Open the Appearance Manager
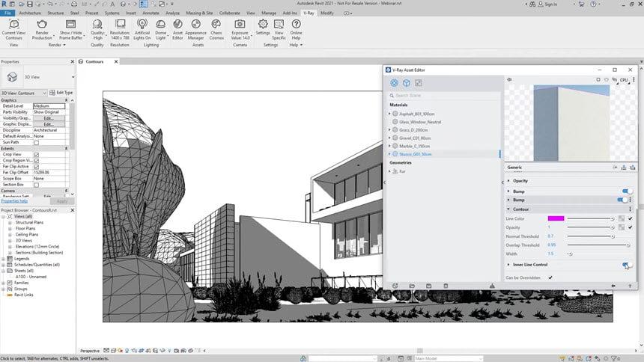Viewport: 644px width, 362px height. click(196, 29)
